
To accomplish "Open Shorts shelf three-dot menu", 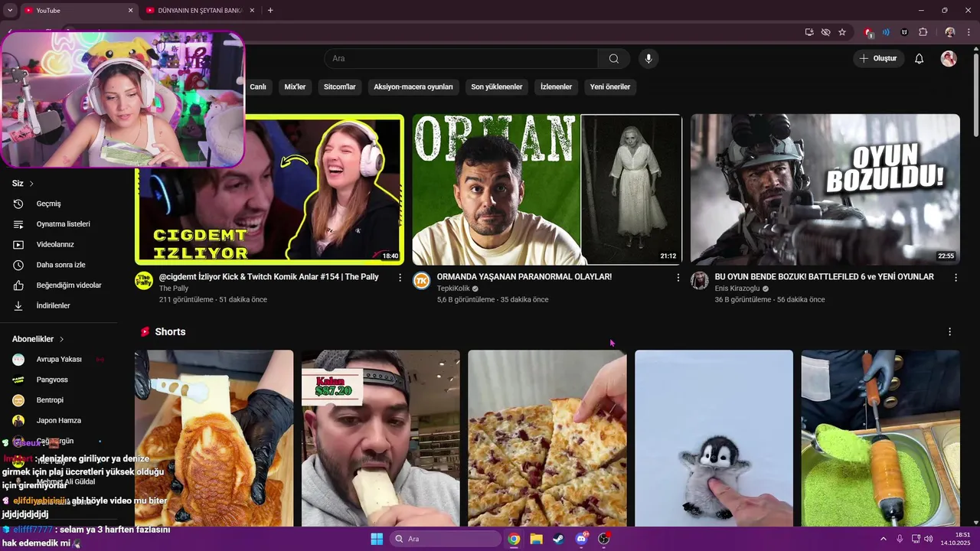I will (949, 332).
